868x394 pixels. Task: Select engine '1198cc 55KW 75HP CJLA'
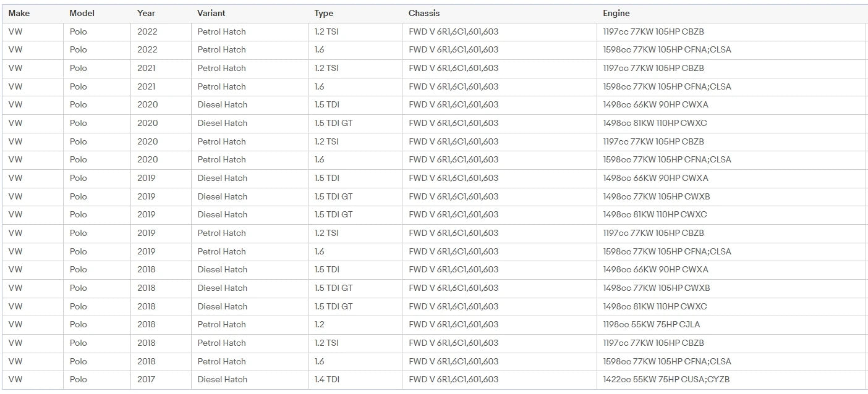point(652,324)
